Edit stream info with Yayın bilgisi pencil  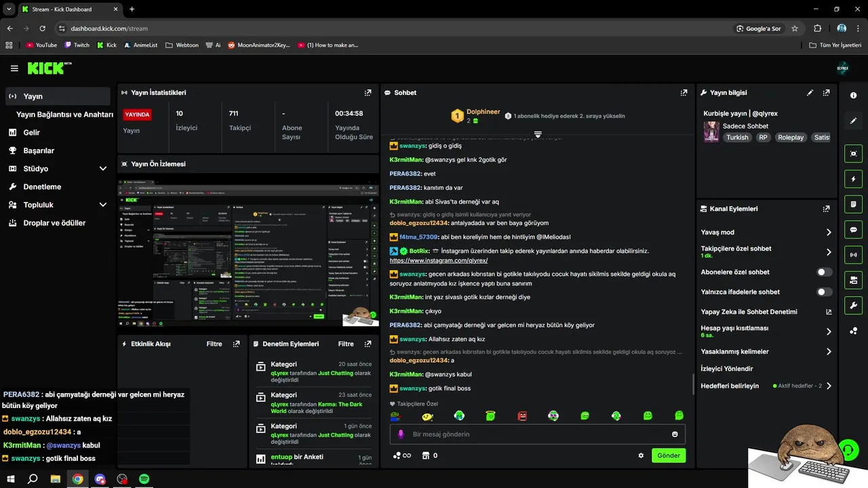pos(810,93)
